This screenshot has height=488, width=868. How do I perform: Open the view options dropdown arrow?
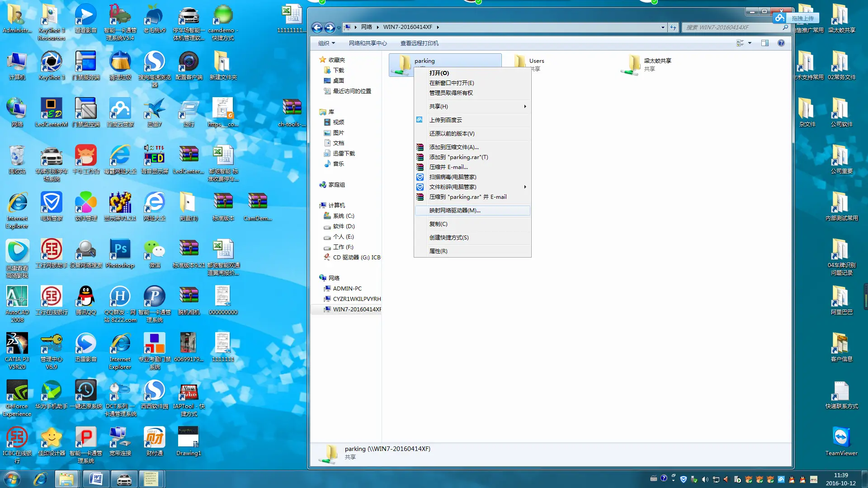coord(750,43)
